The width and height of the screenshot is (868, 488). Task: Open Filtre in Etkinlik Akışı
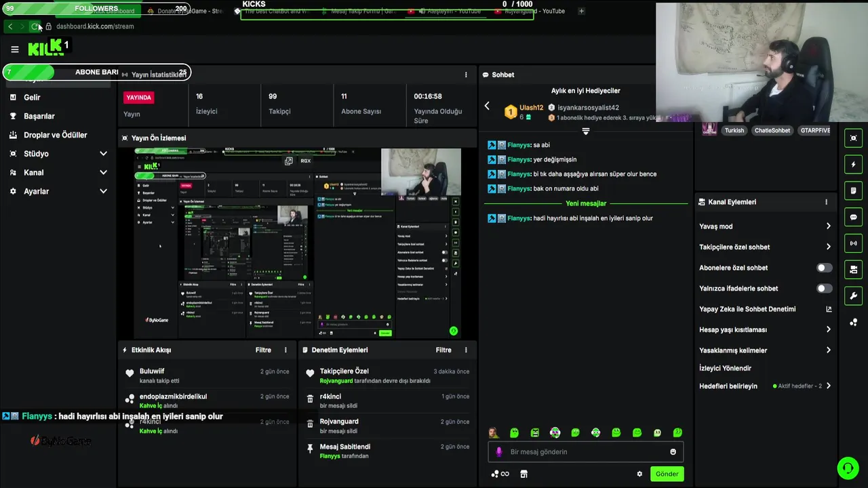(x=263, y=350)
